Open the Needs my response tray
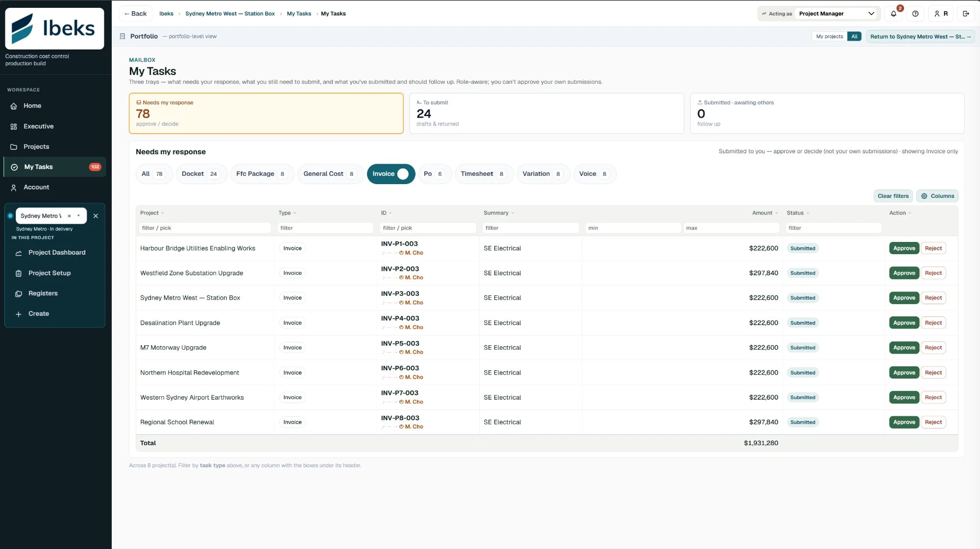 click(x=266, y=113)
